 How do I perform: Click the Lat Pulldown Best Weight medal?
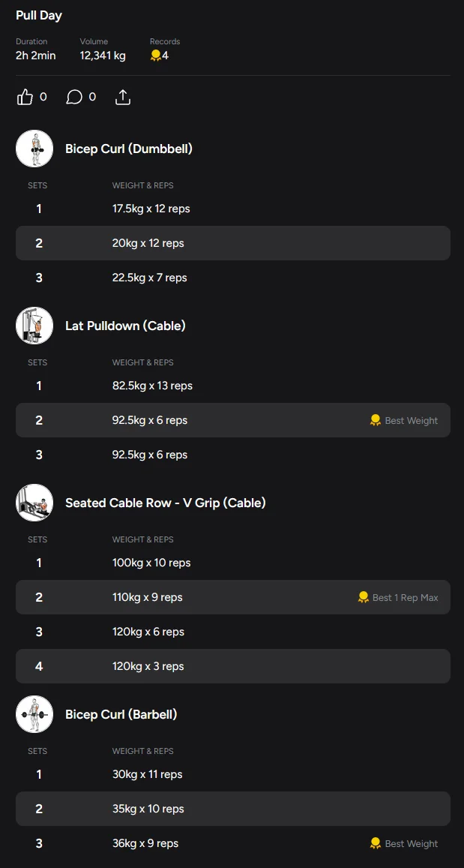pyautogui.click(x=376, y=421)
